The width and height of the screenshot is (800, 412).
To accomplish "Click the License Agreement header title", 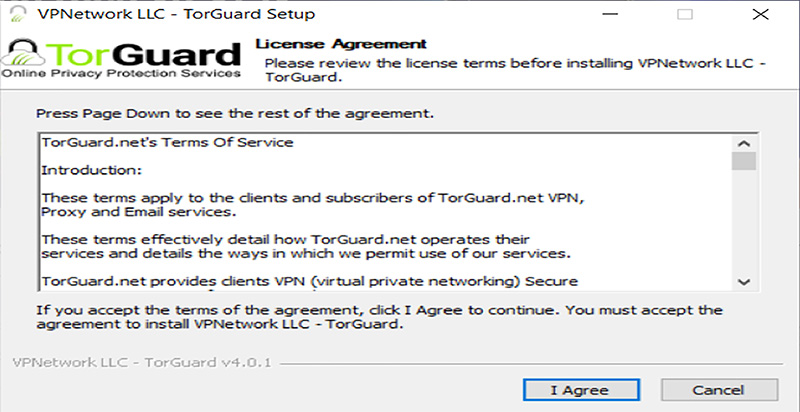I will tap(341, 44).
